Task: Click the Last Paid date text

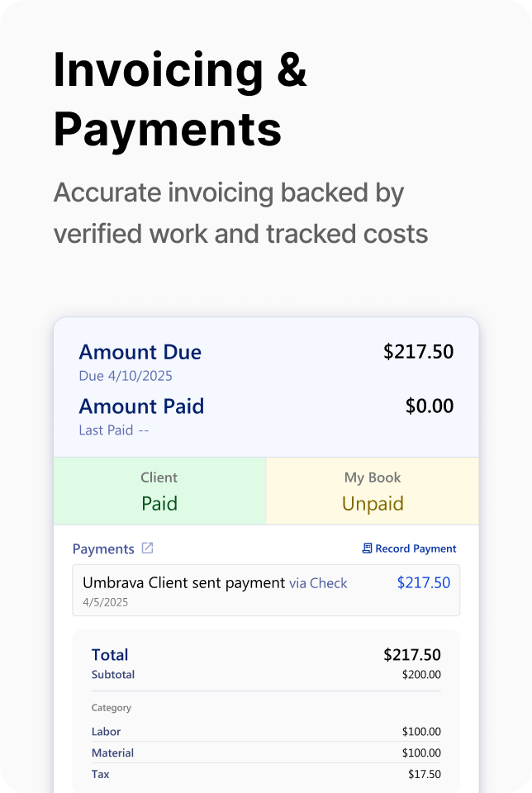Action: coord(114,430)
